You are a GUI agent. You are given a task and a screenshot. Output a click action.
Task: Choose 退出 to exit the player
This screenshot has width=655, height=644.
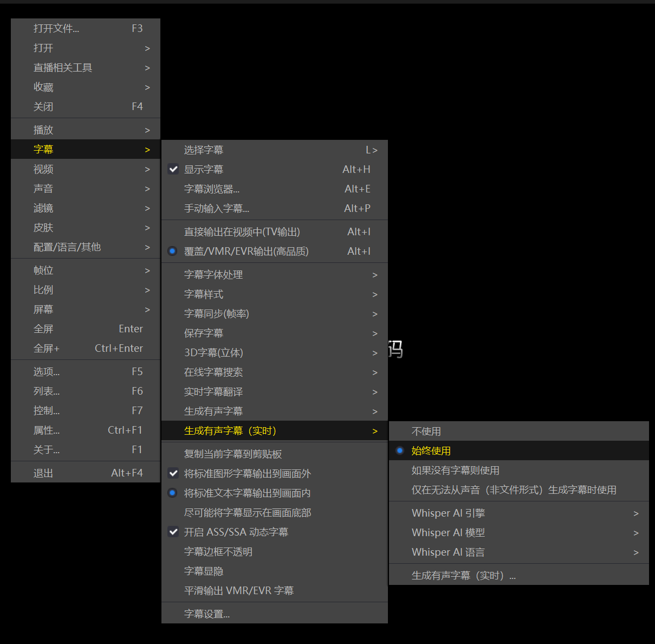pyautogui.click(x=43, y=473)
